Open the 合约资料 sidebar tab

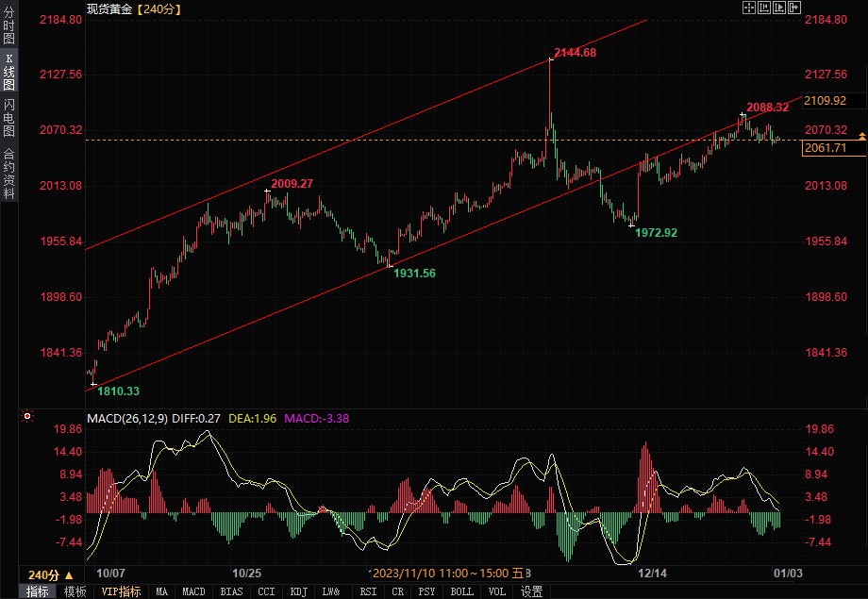8,174
